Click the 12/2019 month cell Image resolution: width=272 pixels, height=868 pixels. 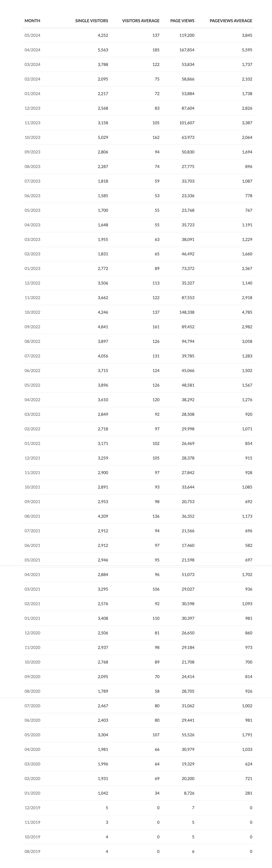(x=32, y=808)
